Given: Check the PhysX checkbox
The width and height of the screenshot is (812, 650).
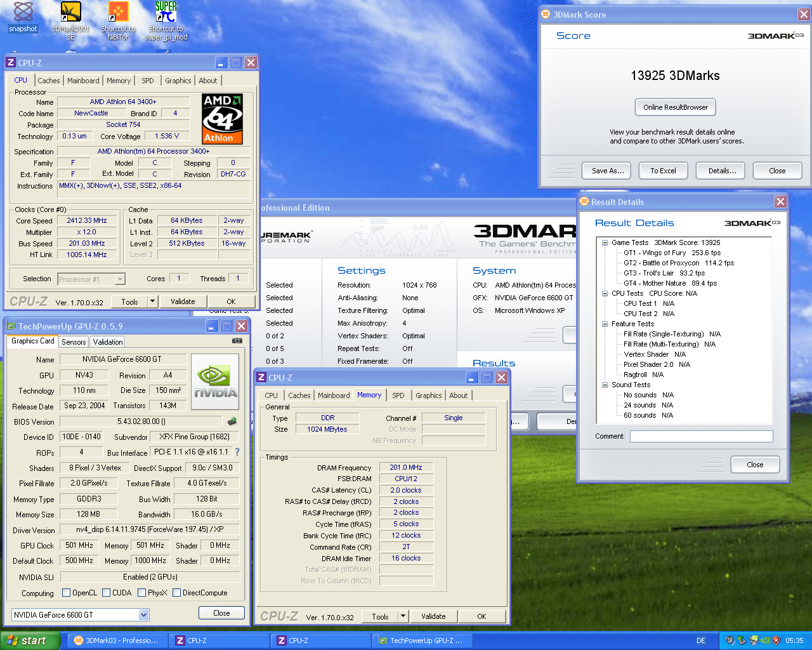Looking at the screenshot, I should (x=142, y=593).
